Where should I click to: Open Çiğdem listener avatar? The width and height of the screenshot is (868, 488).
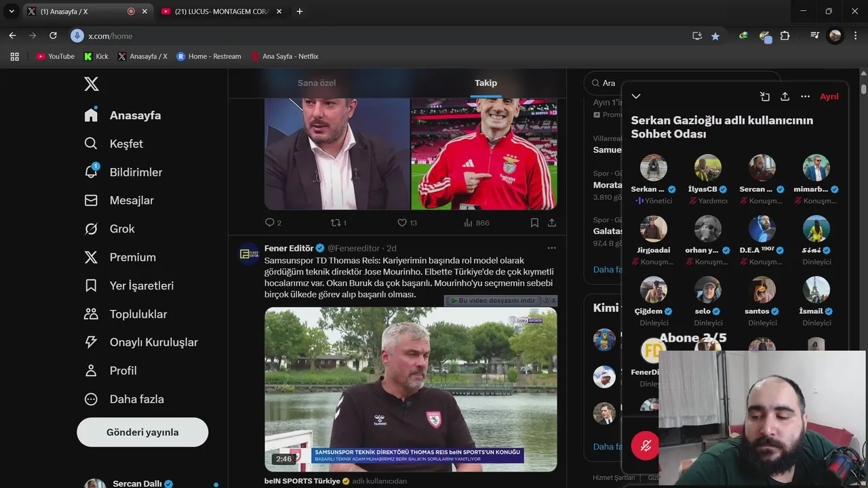(654, 289)
